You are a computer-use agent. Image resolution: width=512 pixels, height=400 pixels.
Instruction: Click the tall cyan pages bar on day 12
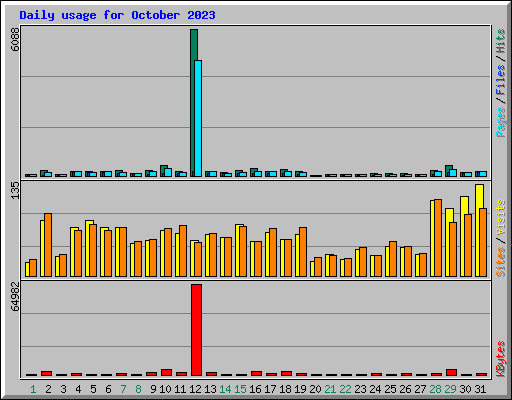[x=198, y=118]
